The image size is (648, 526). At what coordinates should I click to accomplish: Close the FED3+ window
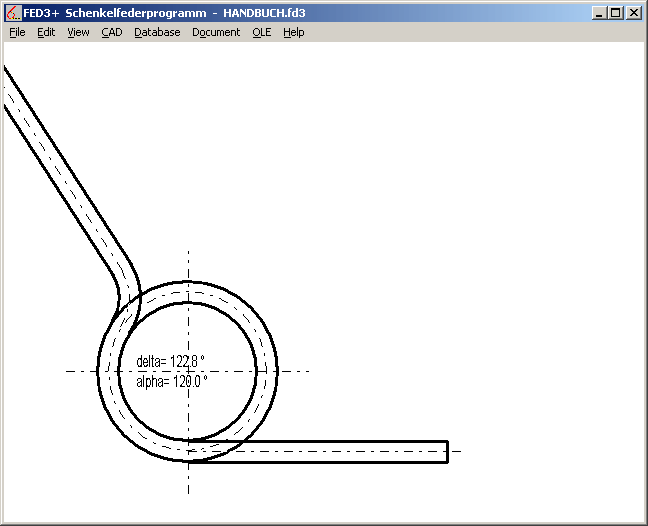point(633,13)
